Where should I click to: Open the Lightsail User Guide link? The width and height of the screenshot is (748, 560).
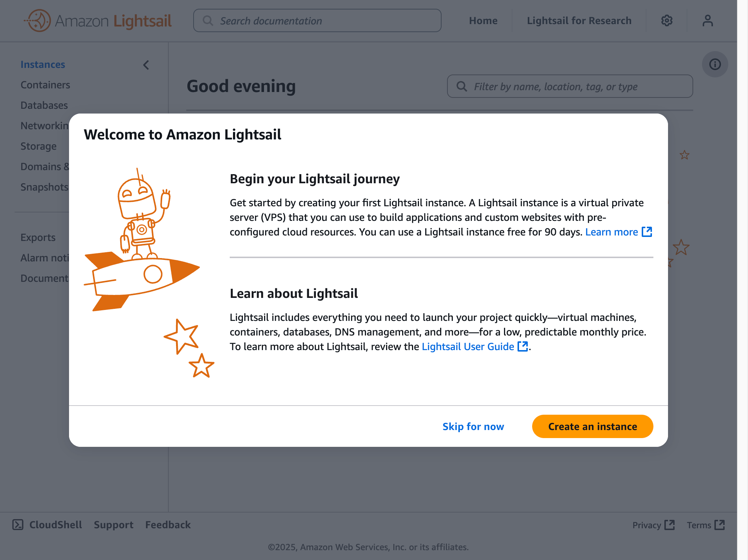coord(467,346)
